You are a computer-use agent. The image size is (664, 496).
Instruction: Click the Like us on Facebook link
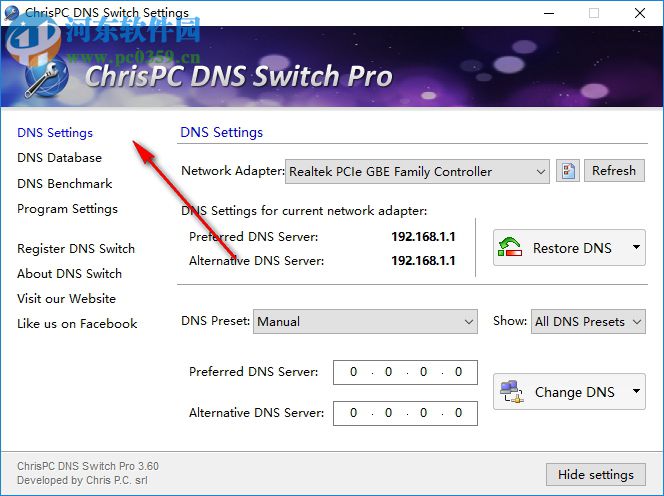77,324
